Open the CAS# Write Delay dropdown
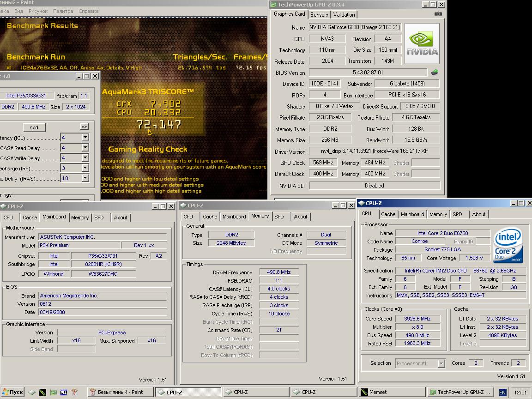This screenshot has height=399, width=532. pyautogui.click(x=85, y=158)
